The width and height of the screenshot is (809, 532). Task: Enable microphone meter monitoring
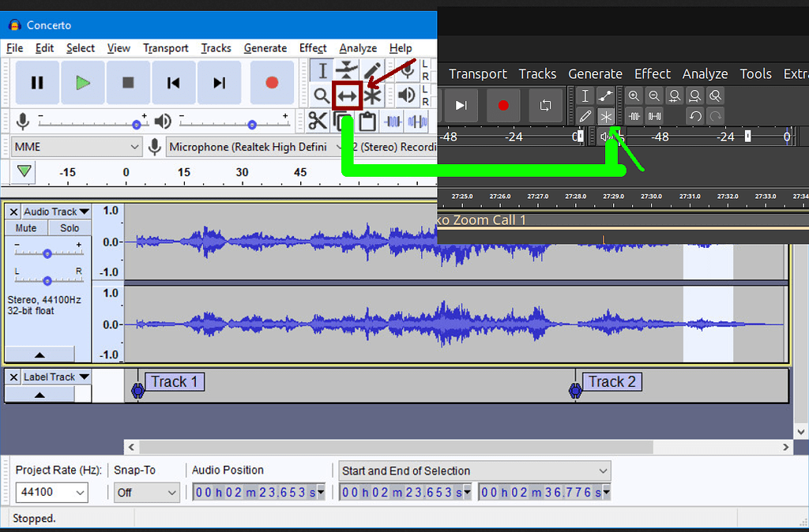22,121
